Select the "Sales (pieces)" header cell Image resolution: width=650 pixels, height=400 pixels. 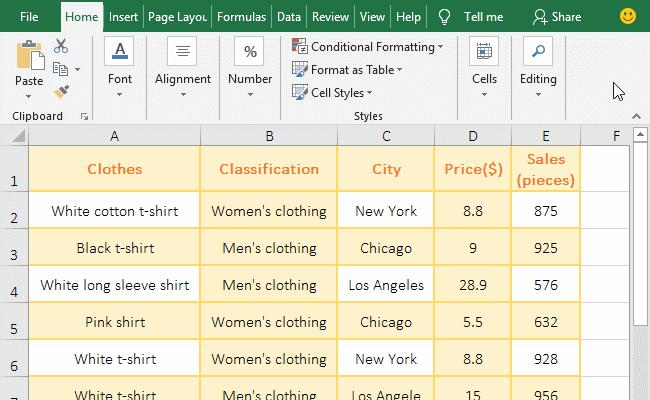tap(546, 169)
